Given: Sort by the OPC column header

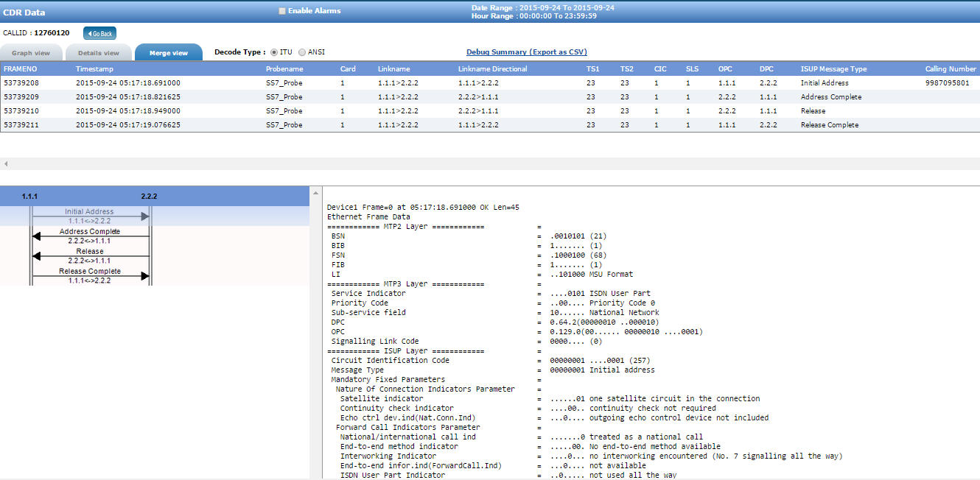Looking at the screenshot, I should [x=725, y=69].
